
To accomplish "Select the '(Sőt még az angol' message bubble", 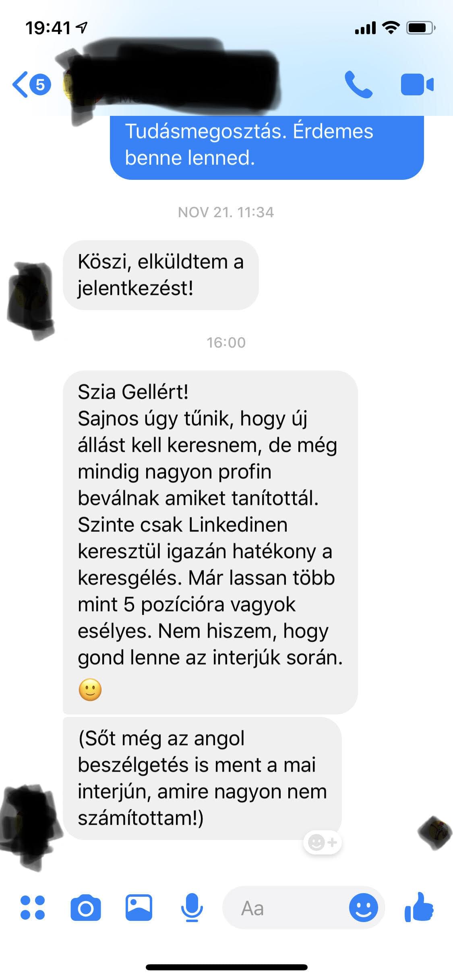I will pyautogui.click(x=202, y=778).
